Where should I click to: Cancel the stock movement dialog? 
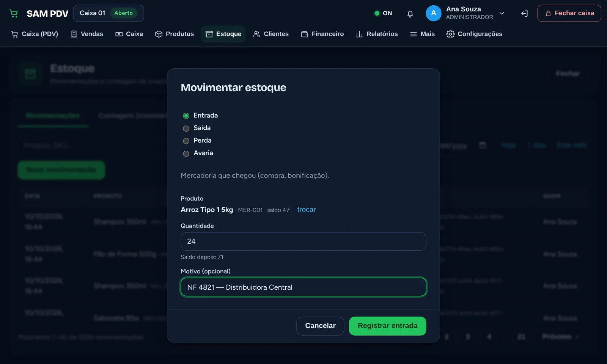(320, 326)
